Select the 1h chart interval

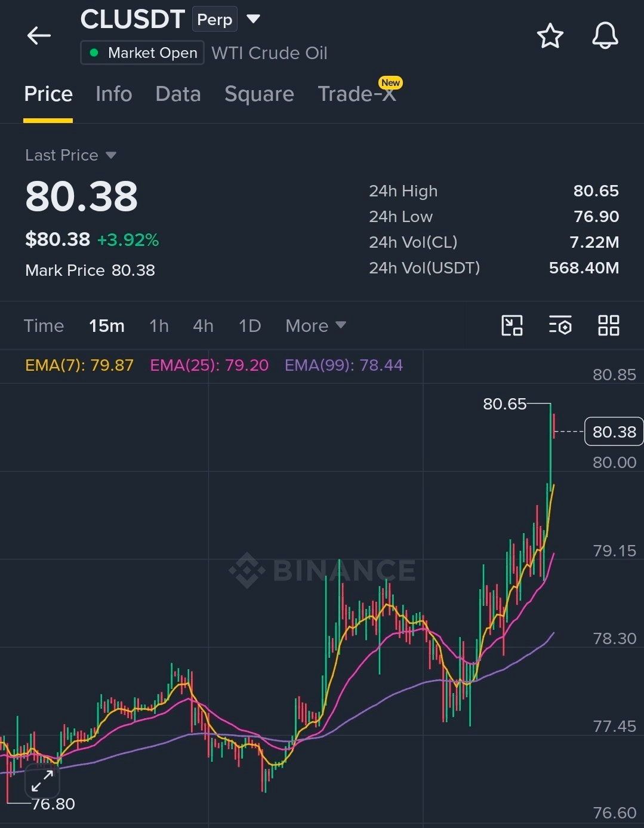point(159,325)
